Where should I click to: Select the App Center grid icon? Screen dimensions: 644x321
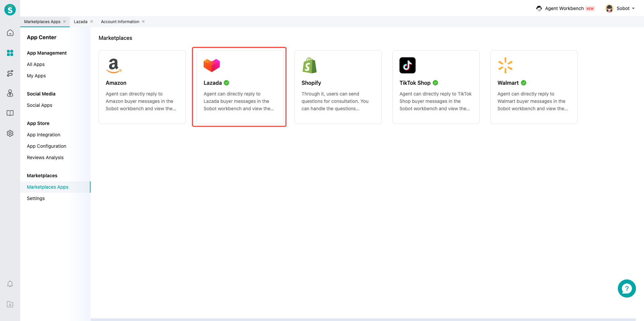pyautogui.click(x=10, y=53)
